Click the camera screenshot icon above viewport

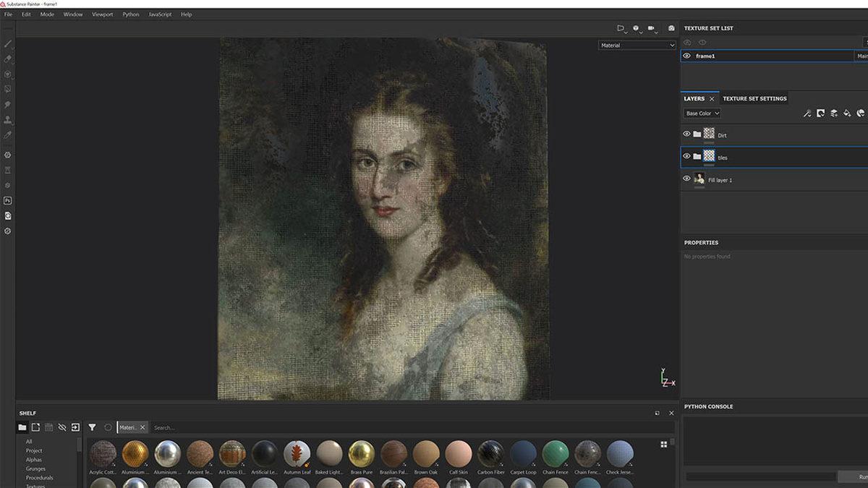(671, 28)
